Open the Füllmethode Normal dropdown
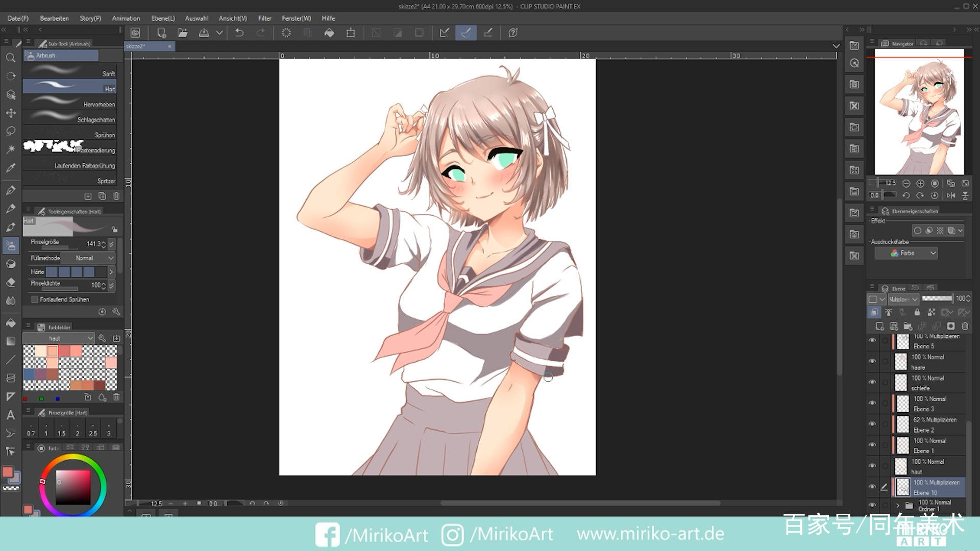 [88, 258]
